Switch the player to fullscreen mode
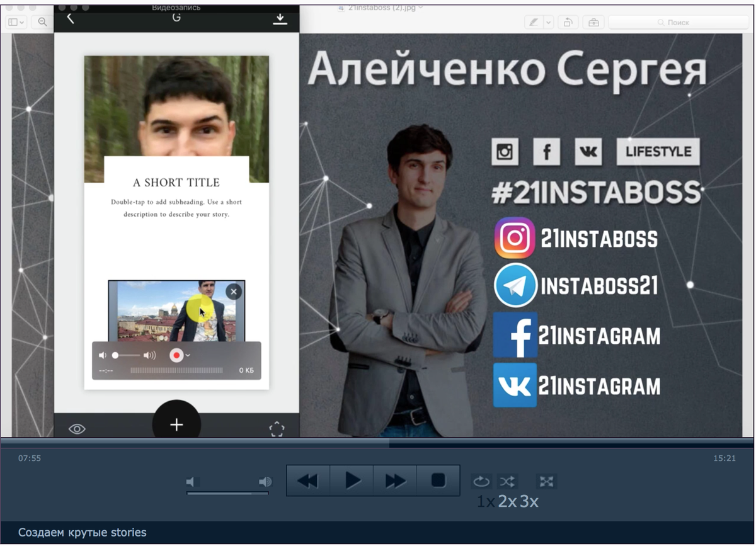The image size is (756, 546). click(546, 482)
